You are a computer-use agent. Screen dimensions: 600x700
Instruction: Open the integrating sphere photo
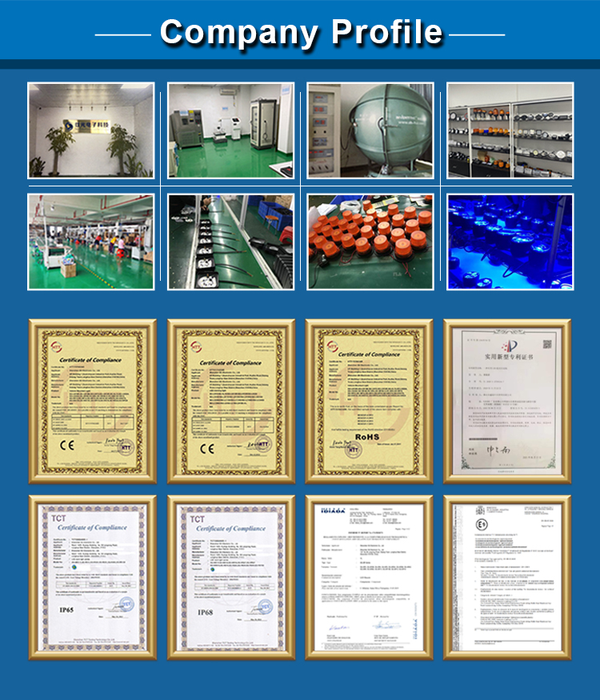(x=370, y=130)
